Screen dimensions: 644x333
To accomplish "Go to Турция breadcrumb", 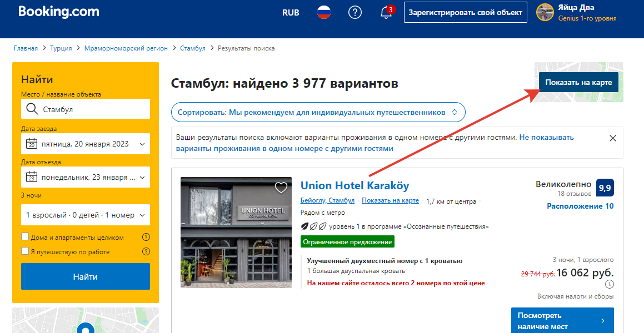I will (x=61, y=48).
